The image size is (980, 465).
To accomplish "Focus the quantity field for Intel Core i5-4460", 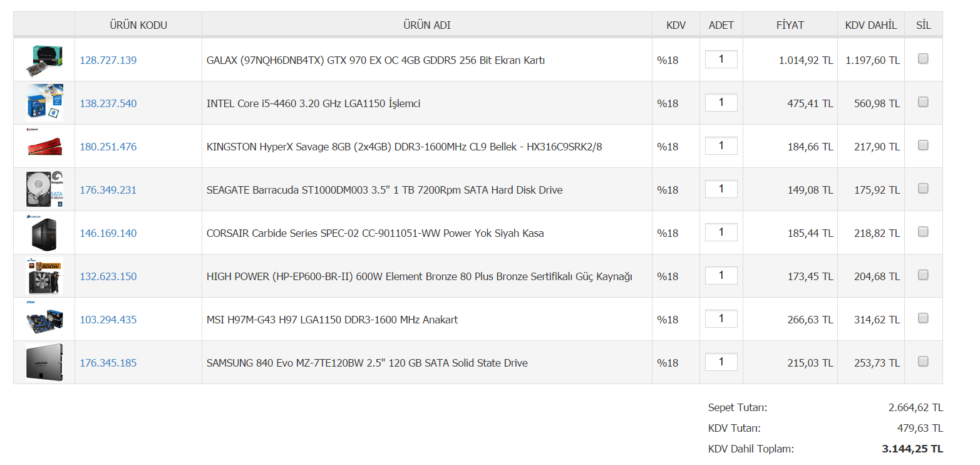I will tap(721, 102).
